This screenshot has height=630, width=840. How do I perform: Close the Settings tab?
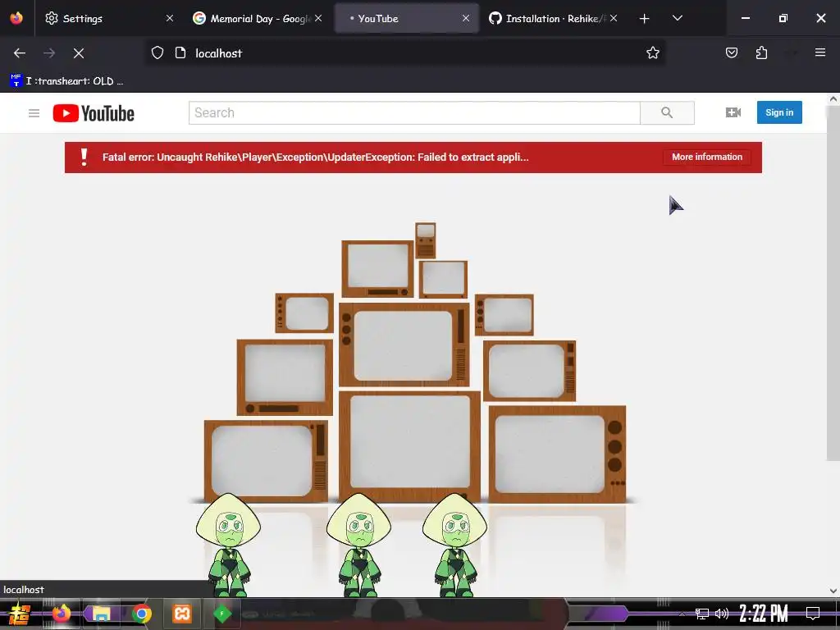[169, 18]
